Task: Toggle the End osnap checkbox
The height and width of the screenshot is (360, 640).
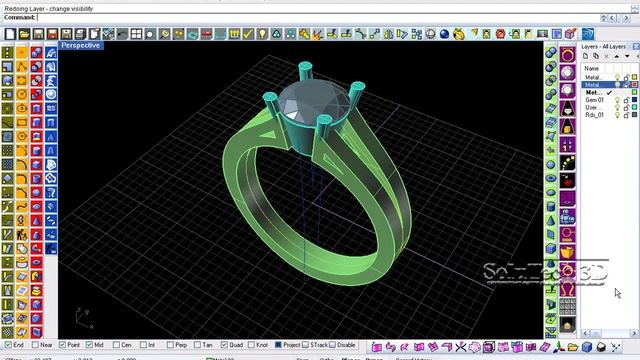Action: point(8,345)
